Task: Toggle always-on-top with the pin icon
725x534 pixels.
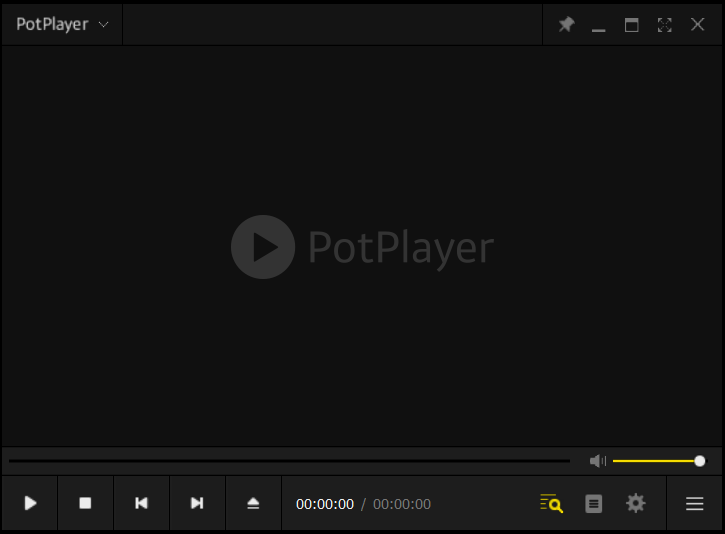Action: (x=566, y=25)
